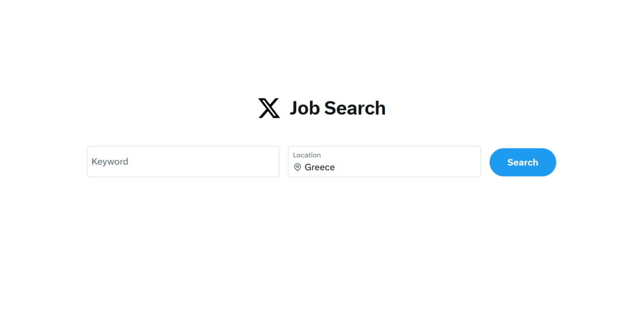Click the word Job in the title
This screenshot has width=644, height=335.
[x=305, y=108]
